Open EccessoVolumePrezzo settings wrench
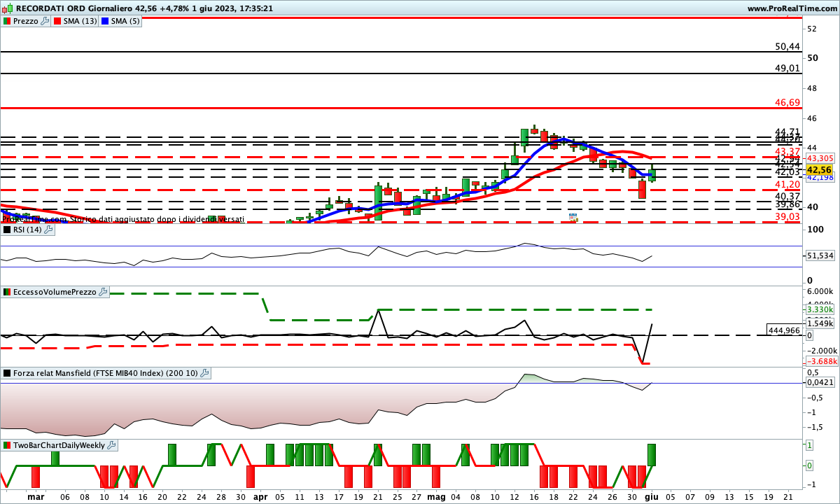Viewport: 840px width, 504px height. pyautogui.click(x=104, y=292)
